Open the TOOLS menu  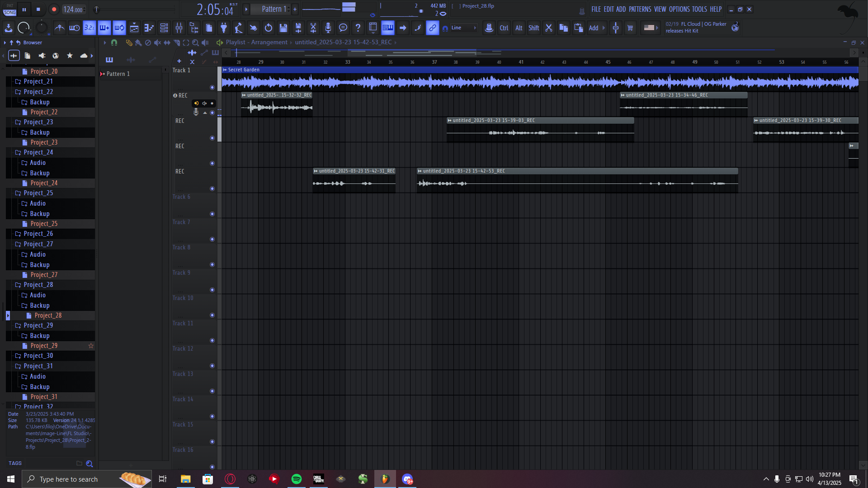click(x=699, y=9)
